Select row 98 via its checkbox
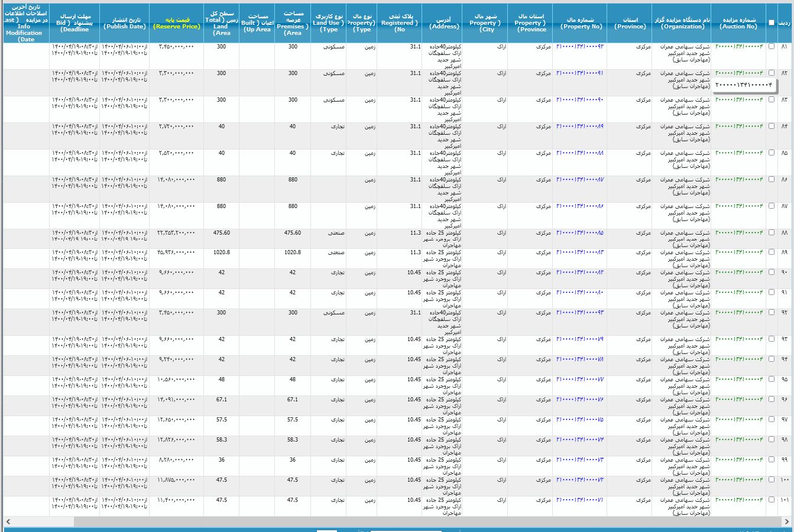Viewport: 794px width, 532px height. click(x=771, y=439)
